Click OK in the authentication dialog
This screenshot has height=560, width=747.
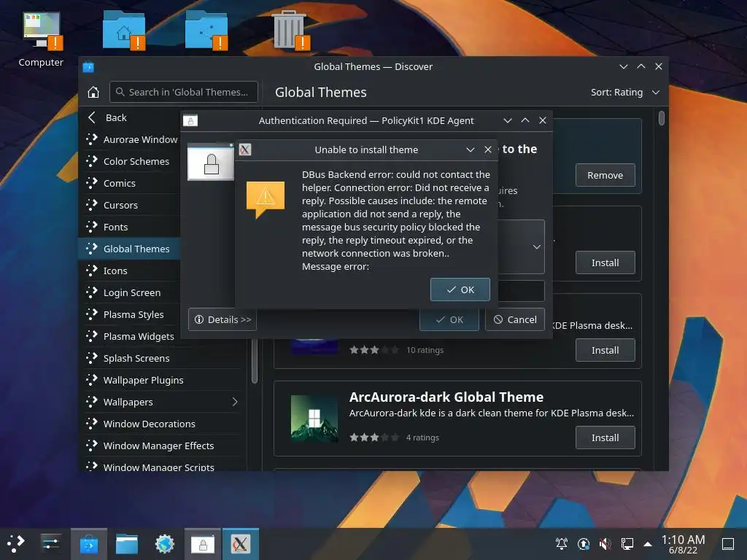pyautogui.click(x=449, y=320)
